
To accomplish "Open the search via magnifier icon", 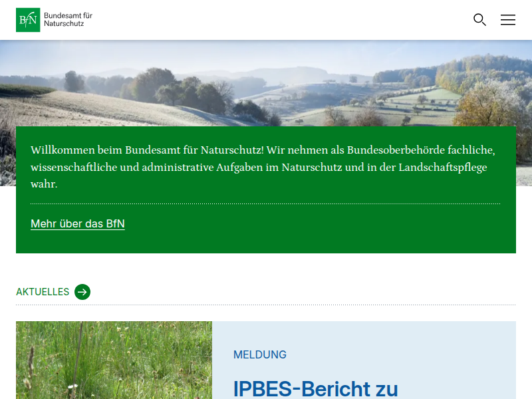I will [x=479, y=20].
